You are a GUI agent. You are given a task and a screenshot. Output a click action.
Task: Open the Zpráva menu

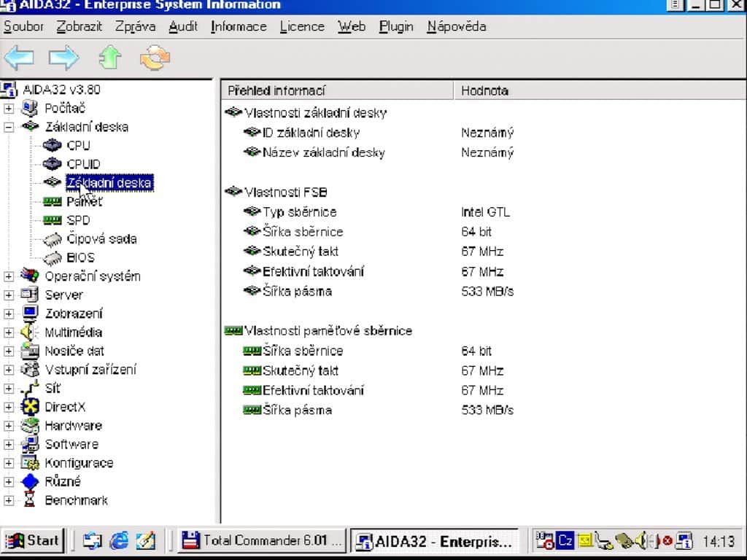coord(135,26)
